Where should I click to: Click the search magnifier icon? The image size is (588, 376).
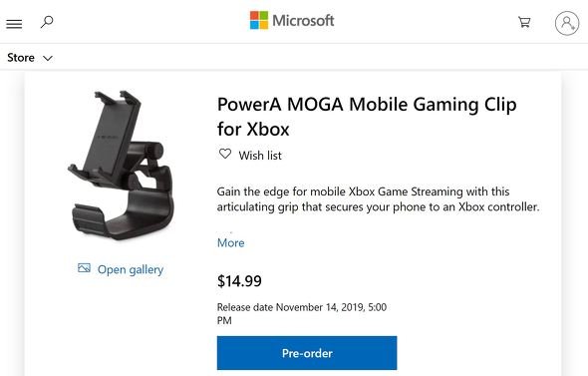click(47, 22)
